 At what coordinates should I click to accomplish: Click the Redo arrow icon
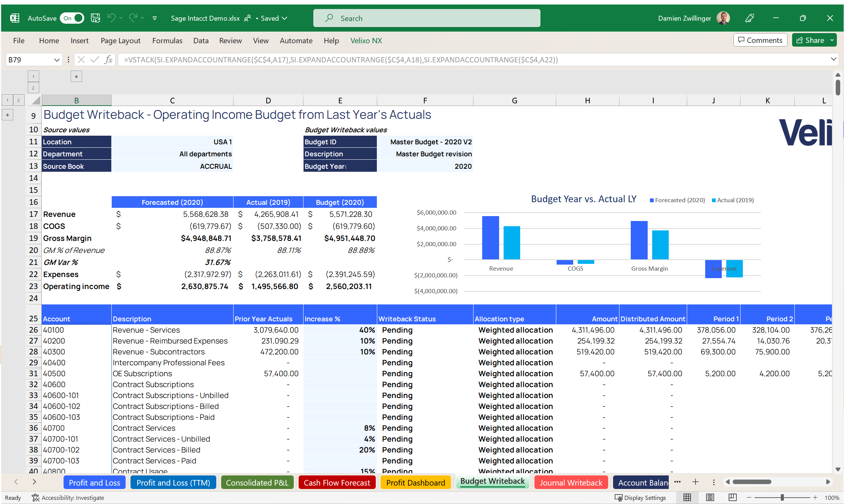[133, 18]
